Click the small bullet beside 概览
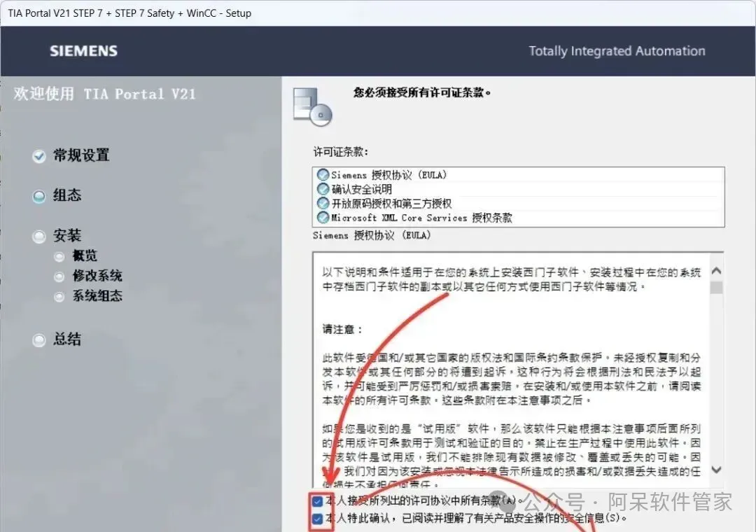Screen dimensions: 756x532 pyautogui.click(x=59, y=257)
